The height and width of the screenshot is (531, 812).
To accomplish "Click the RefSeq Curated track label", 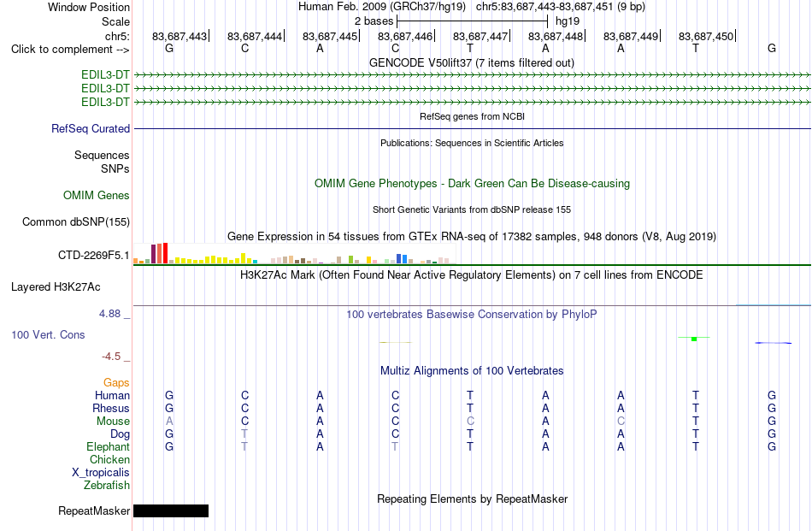I will [91, 128].
